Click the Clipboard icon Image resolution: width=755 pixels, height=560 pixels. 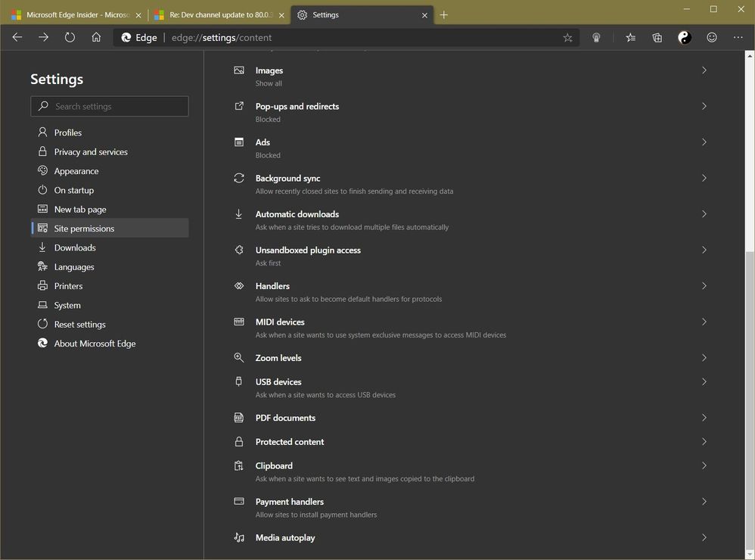click(x=239, y=465)
